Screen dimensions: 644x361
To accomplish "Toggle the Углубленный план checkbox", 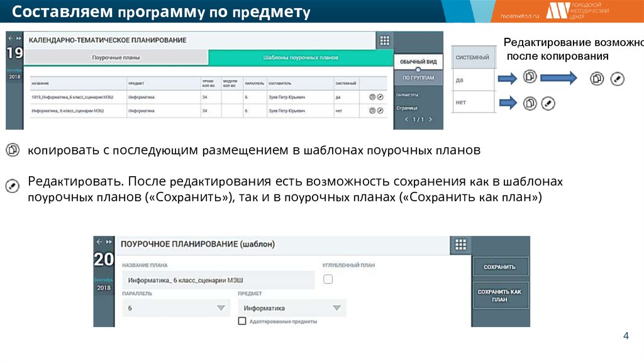I will click(x=328, y=279).
